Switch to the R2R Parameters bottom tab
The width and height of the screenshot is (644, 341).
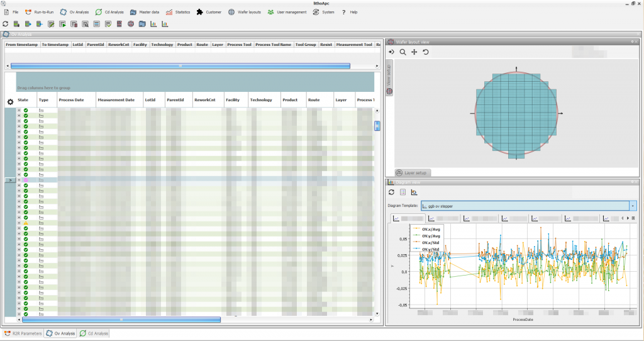pos(23,333)
